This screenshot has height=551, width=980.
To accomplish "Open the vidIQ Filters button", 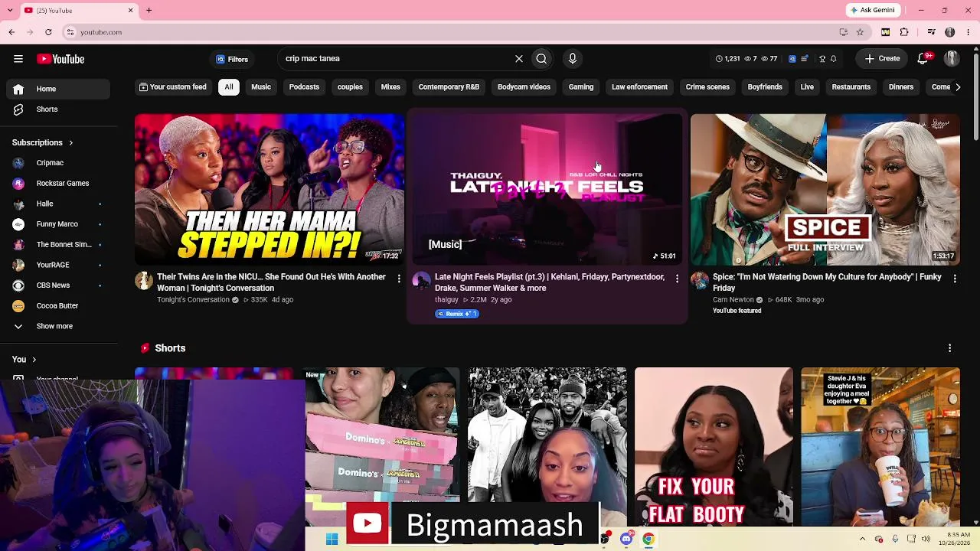I will [x=232, y=59].
